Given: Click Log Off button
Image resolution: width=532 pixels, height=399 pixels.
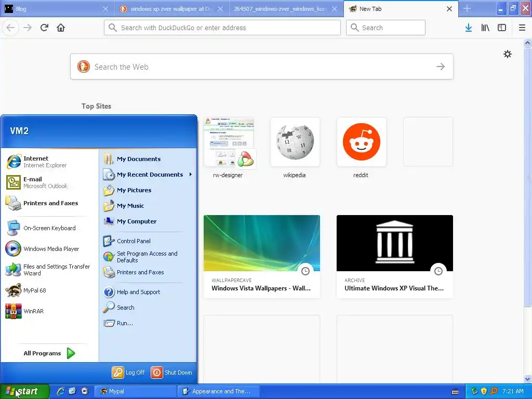Looking at the screenshot, I should coord(128,372).
